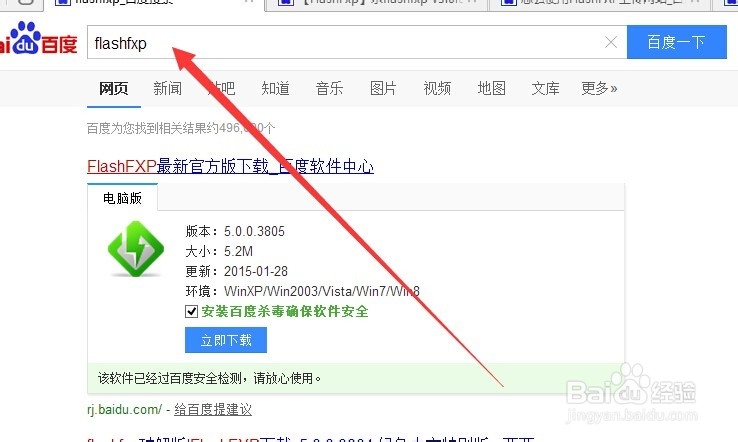This screenshot has width=738, height=442.
Task: Focus the search field containing flashfxp
Action: tap(357, 42)
